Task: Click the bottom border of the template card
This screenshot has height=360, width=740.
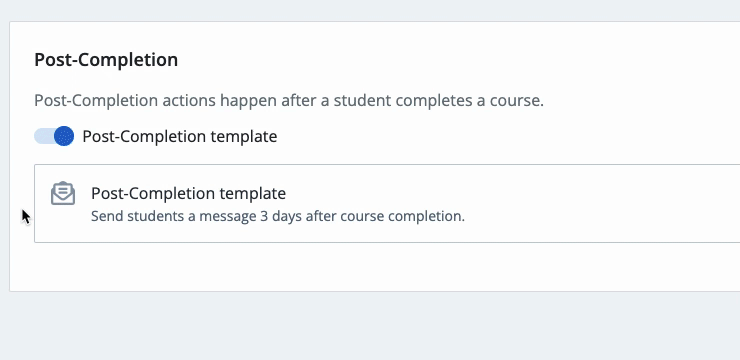Action: tap(387, 242)
